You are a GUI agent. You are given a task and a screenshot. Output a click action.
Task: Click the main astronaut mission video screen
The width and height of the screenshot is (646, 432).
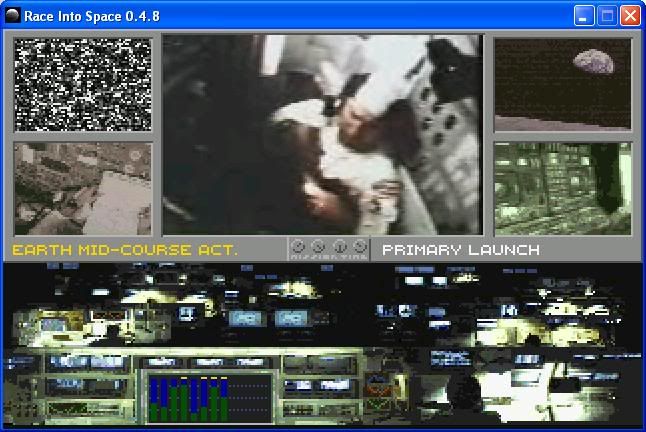[x=323, y=135]
